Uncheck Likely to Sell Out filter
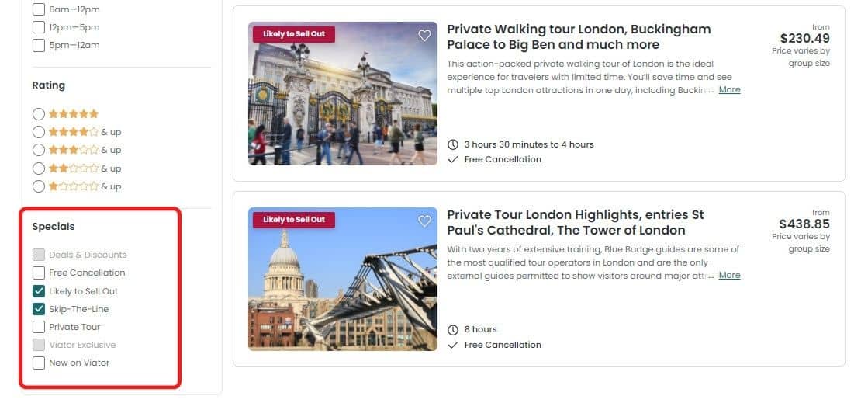The height and width of the screenshot is (403, 868). click(x=39, y=291)
